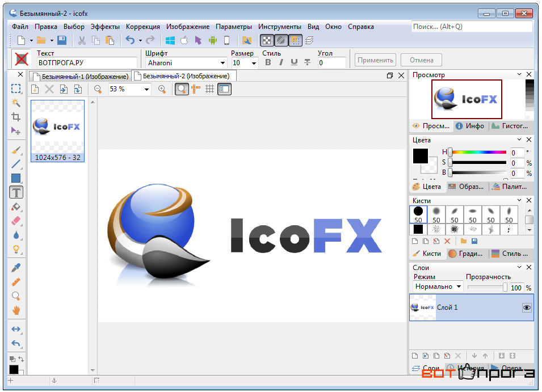The height and width of the screenshot is (392, 542).
Task: Open the Файл menu
Action: tap(20, 27)
